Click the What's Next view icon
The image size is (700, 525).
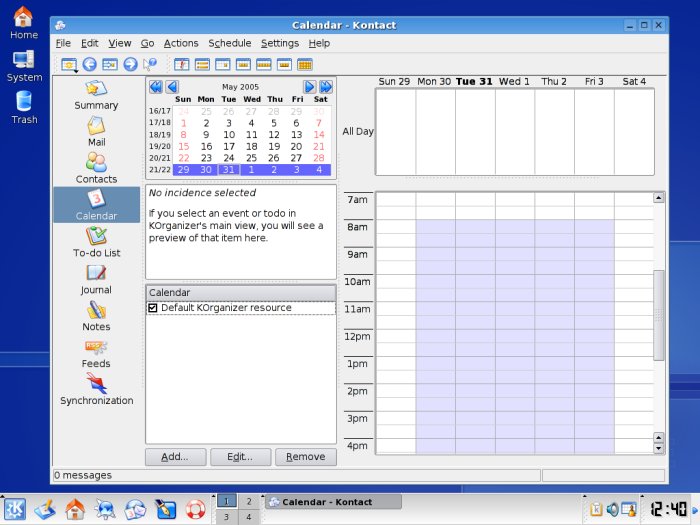[182, 65]
